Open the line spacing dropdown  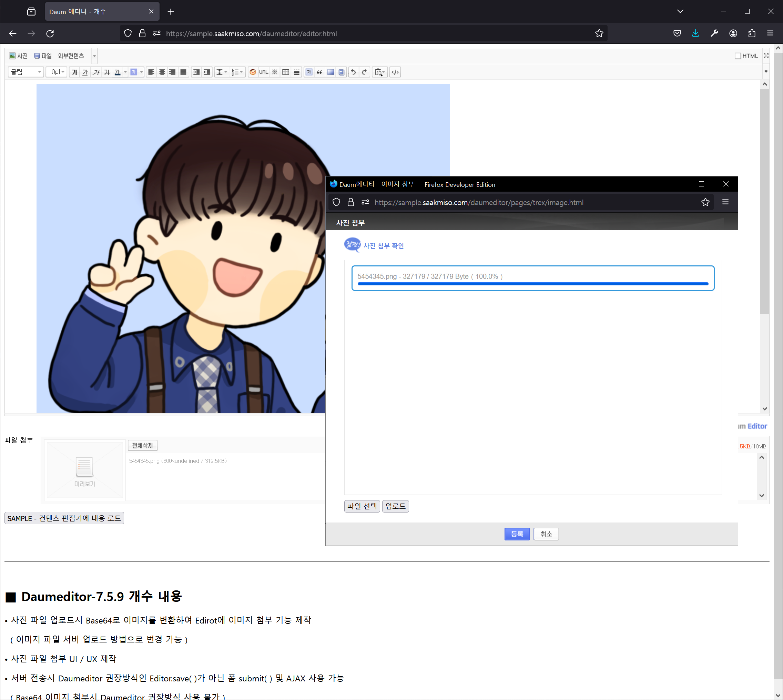pos(222,72)
